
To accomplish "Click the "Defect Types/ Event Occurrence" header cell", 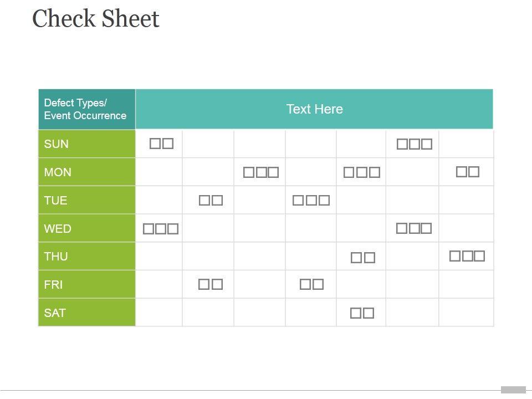I will point(86,109).
